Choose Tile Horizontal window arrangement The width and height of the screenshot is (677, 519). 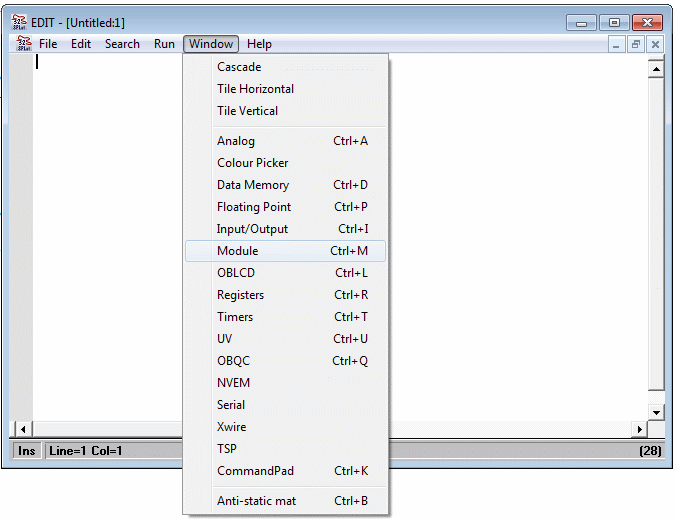coord(255,89)
